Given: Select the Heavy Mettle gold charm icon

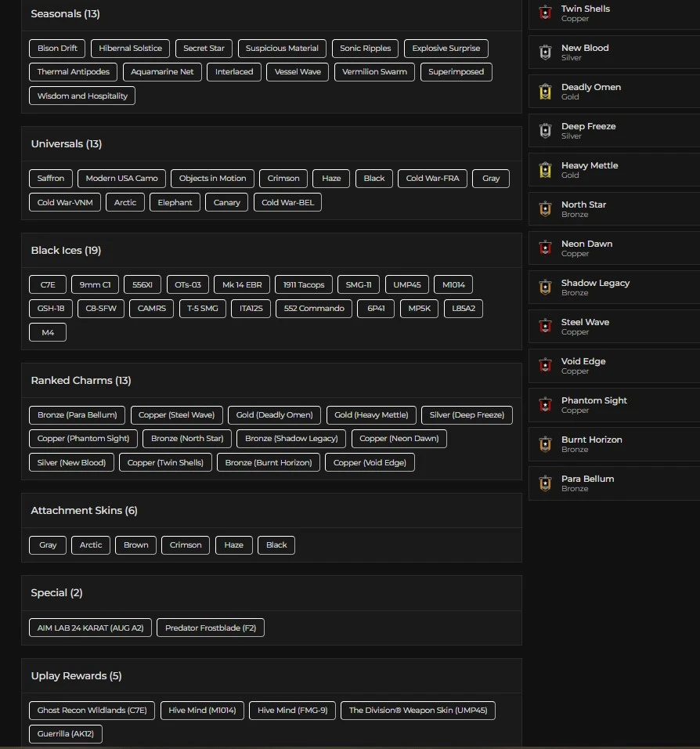Looking at the screenshot, I should click(x=546, y=170).
